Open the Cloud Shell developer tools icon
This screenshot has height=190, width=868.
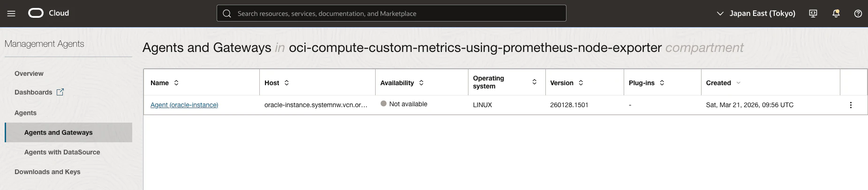pyautogui.click(x=813, y=14)
